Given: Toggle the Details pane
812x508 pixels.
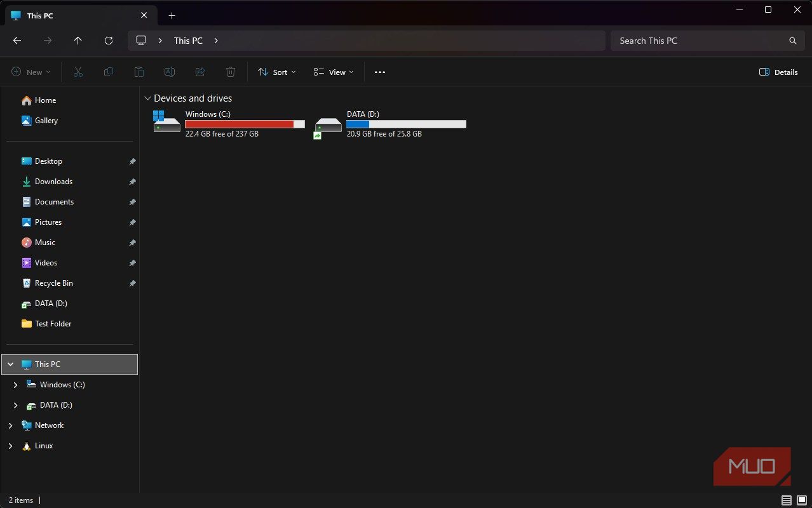Looking at the screenshot, I should tap(778, 72).
